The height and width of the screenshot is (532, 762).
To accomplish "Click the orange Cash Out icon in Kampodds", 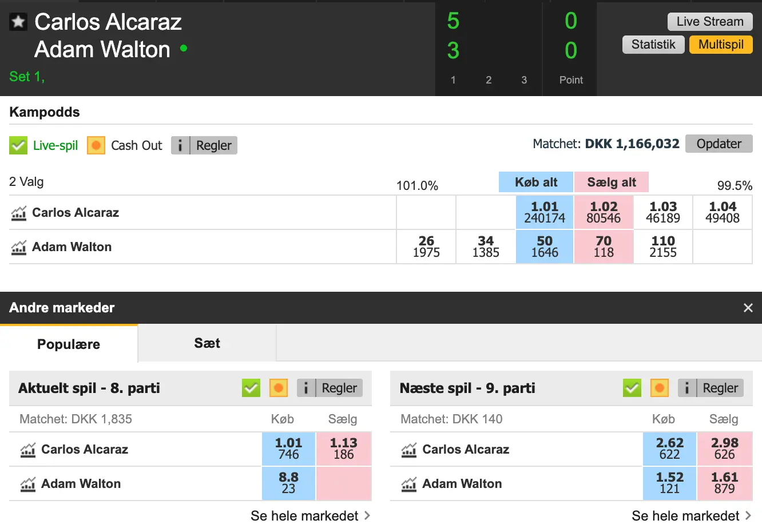I will (x=96, y=145).
